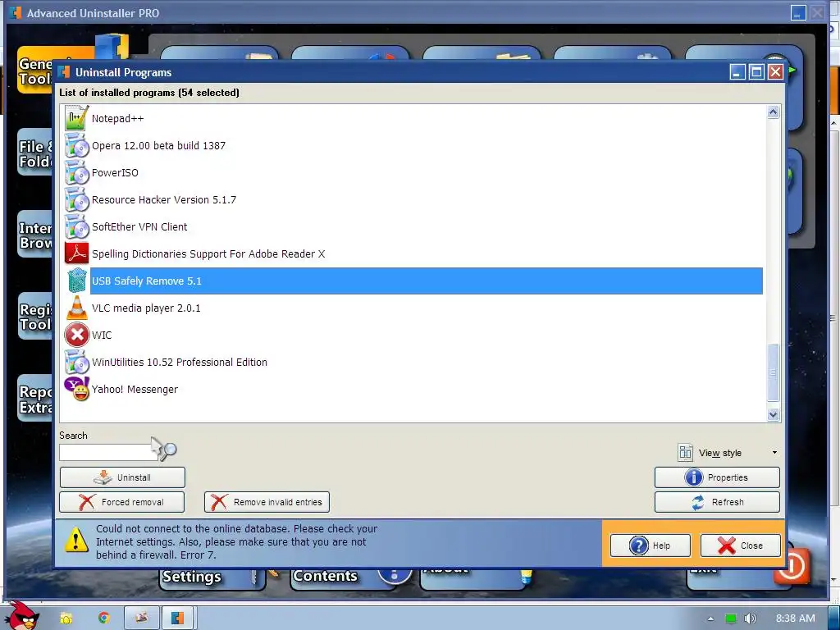
Task: Click the PowerISO installer icon
Action: tap(76, 172)
